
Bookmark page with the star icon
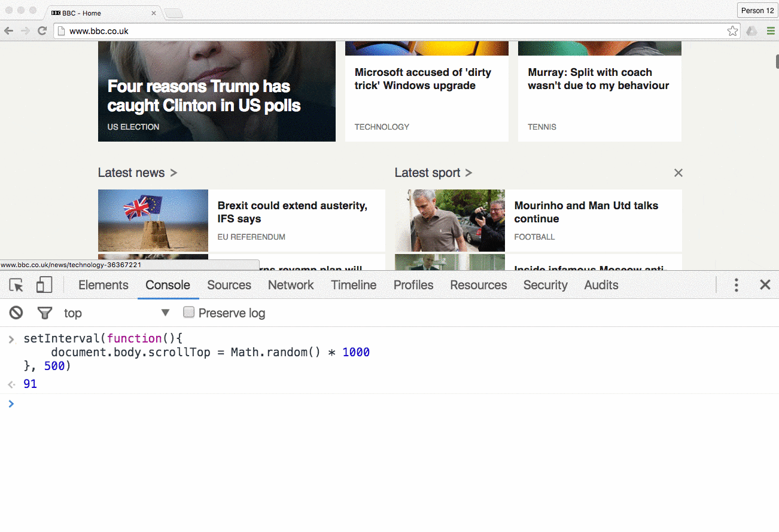click(x=732, y=31)
